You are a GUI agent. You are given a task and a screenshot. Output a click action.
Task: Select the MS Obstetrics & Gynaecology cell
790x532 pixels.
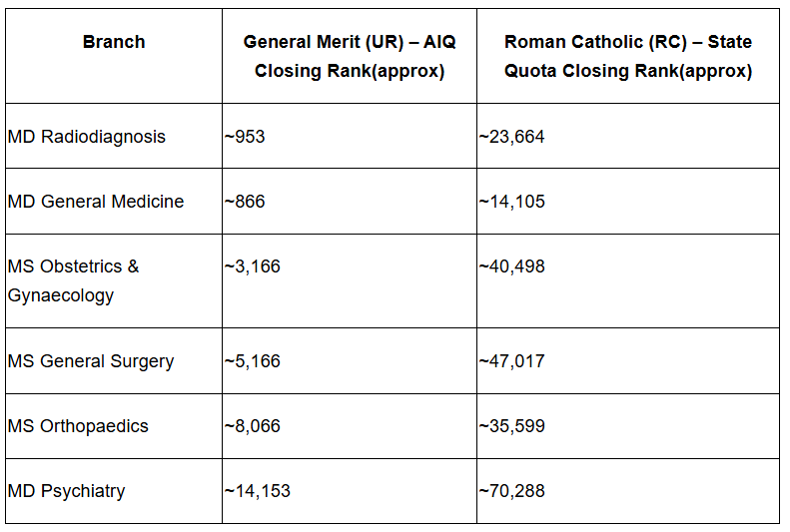pos(74,280)
